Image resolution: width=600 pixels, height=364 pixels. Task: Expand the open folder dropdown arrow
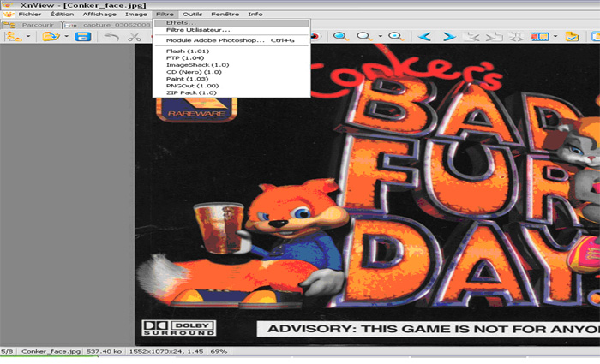[x=66, y=37]
